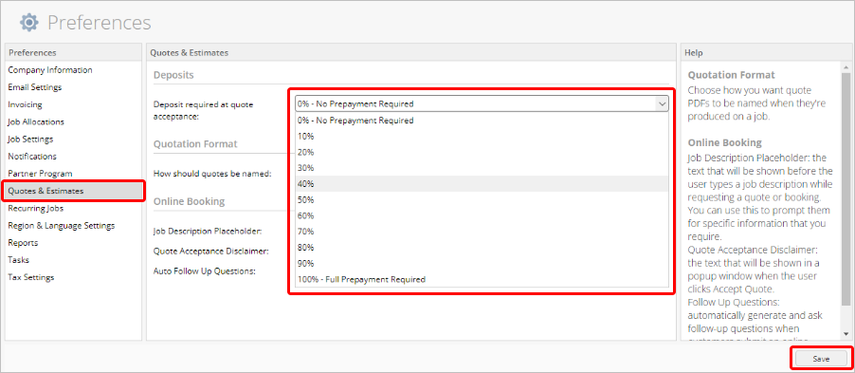Click the Help panel scrollbar thumb

pyautogui.click(x=846, y=188)
